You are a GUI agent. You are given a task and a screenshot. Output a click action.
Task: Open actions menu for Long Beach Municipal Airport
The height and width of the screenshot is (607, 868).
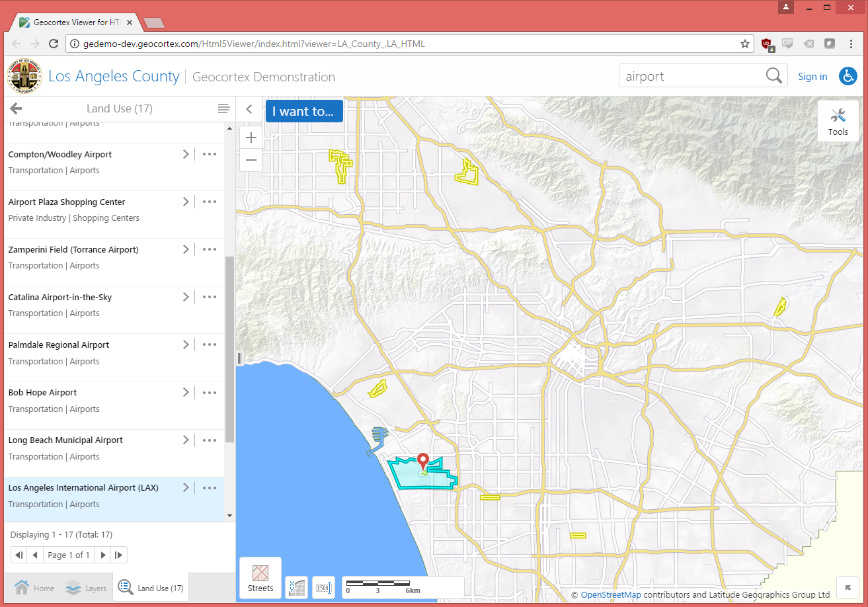(x=210, y=440)
